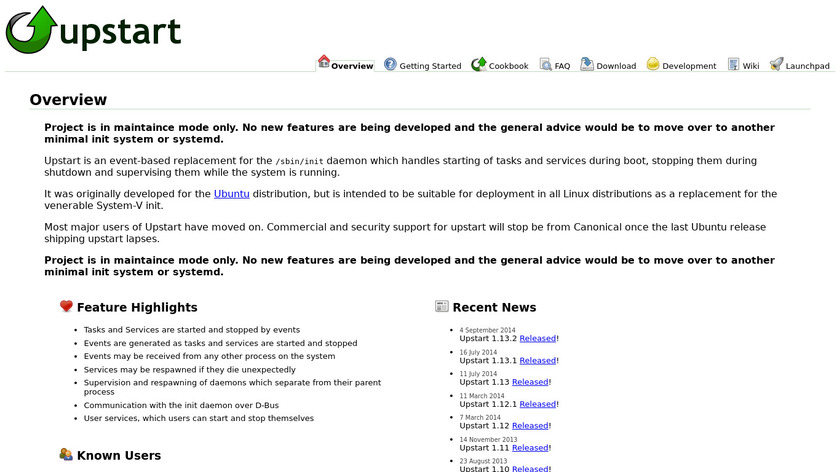Screen dimensions: 840x472
Task: Click 'Events are generated as tasks' bullet
Action: coord(220,343)
